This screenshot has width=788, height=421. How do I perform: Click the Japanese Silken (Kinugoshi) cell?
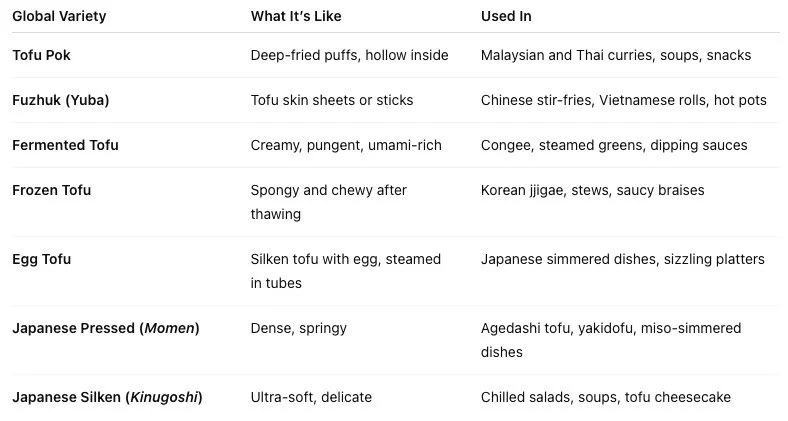(107, 397)
